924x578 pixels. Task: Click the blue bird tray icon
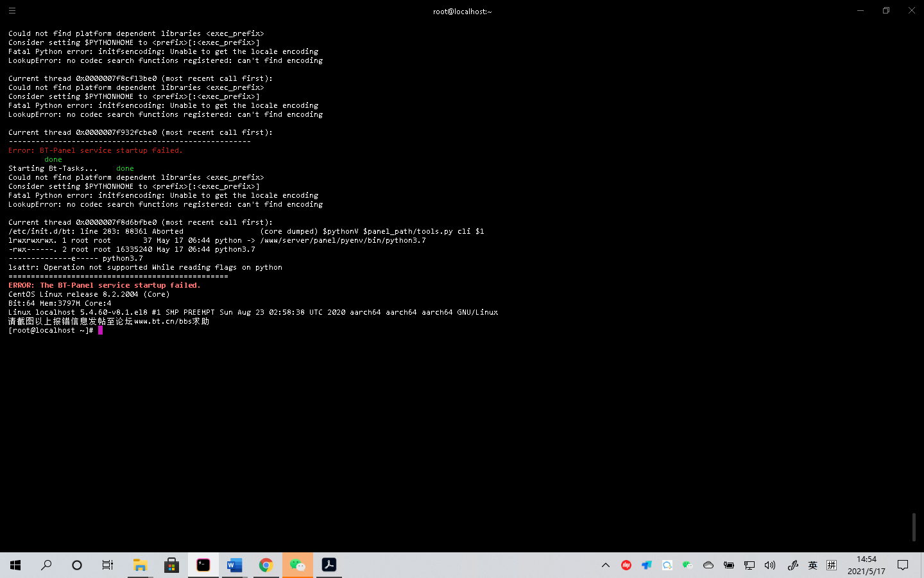[647, 565]
